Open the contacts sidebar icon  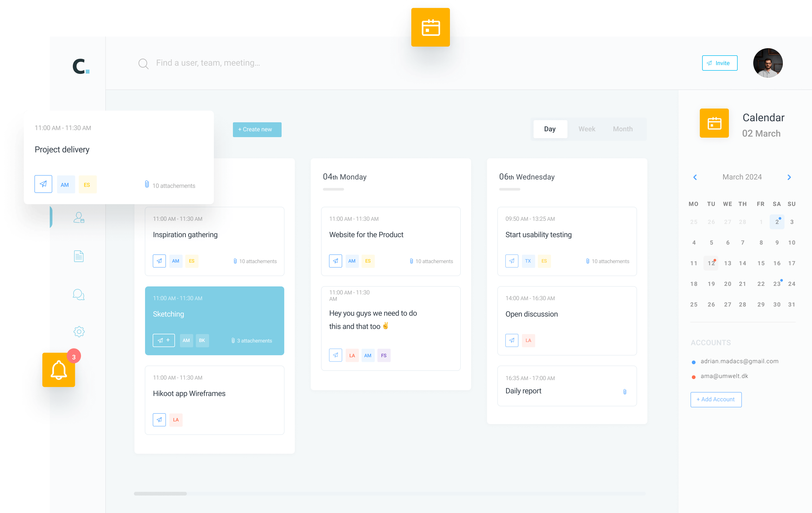79,218
